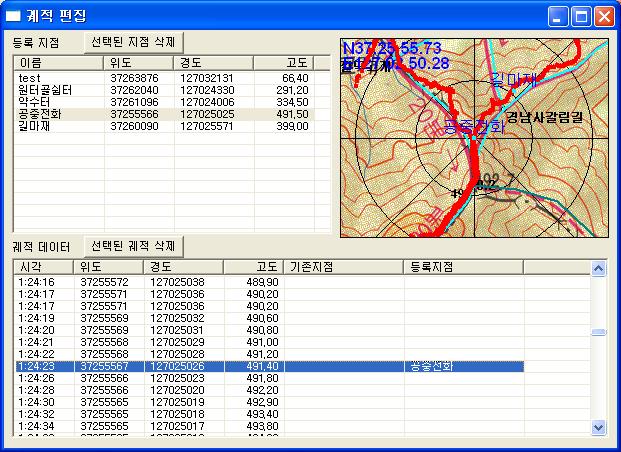Select the 길마재 waypoint row
The height and width of the screenshot is (452, 621).
(164, 126)
